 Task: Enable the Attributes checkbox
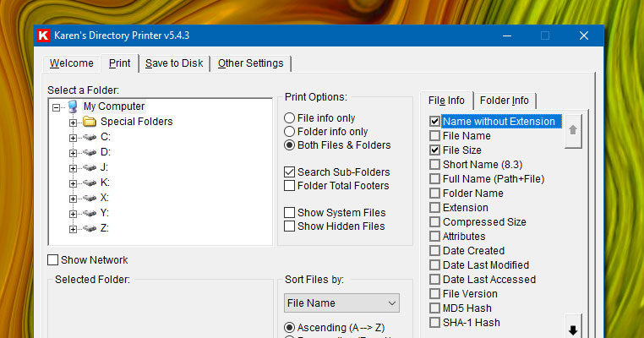point(434,237)
